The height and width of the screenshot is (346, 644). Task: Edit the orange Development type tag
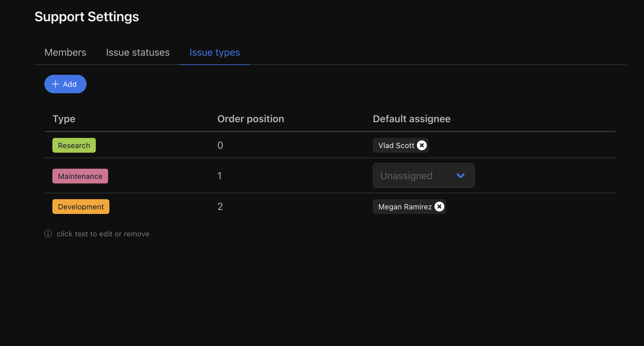pyautogui.click(x=81, y=207)
